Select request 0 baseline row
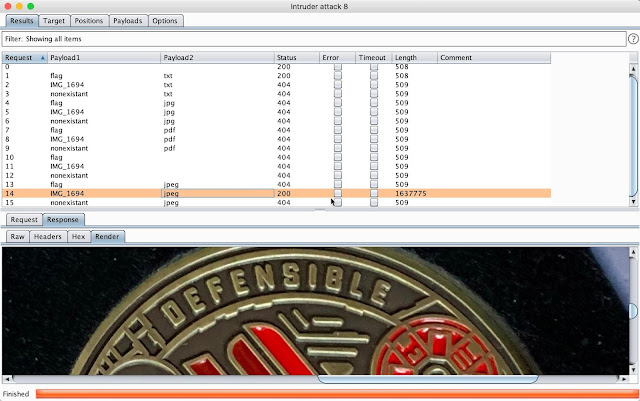640x401 pixels. (x=276, y=67)
